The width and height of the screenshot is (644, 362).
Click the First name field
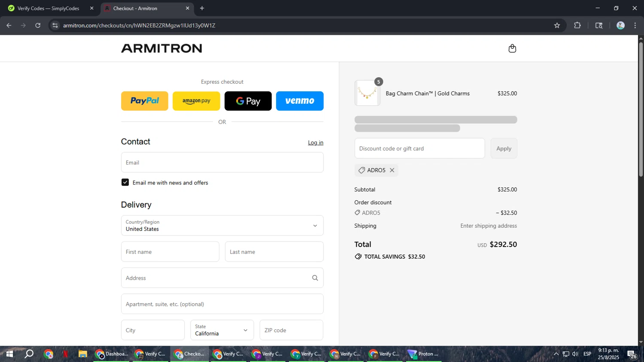[170, 252]
